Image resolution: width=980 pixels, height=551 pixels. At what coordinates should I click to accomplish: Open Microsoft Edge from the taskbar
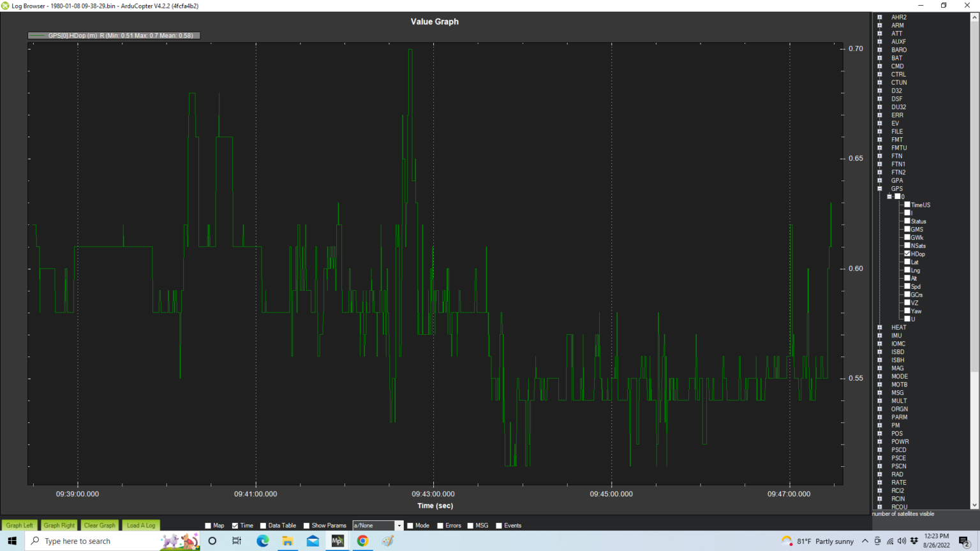pyautogui.click(x=262, y=541)
